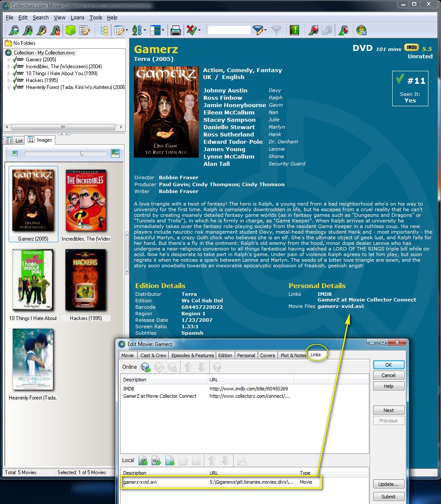Click the filter funnel with pencil icon
Image resolution: width=441 pixels, height=504 pixels.
click(257, 30)
